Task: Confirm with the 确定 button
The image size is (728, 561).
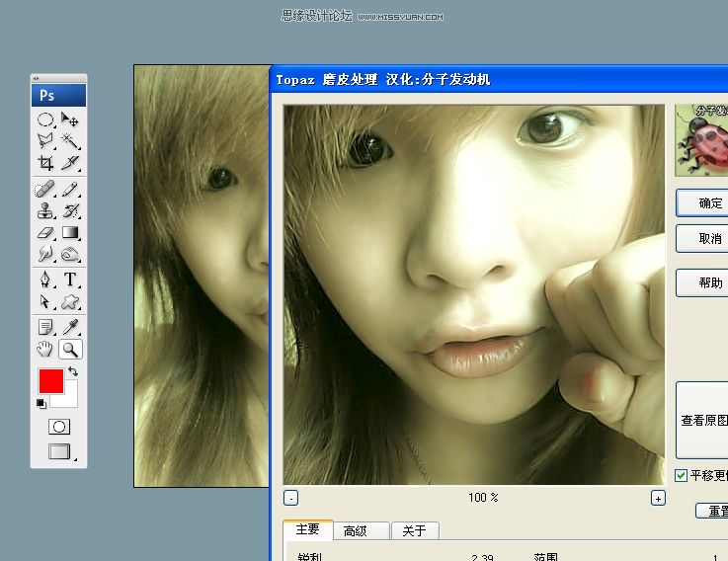Action: [702, 202]
